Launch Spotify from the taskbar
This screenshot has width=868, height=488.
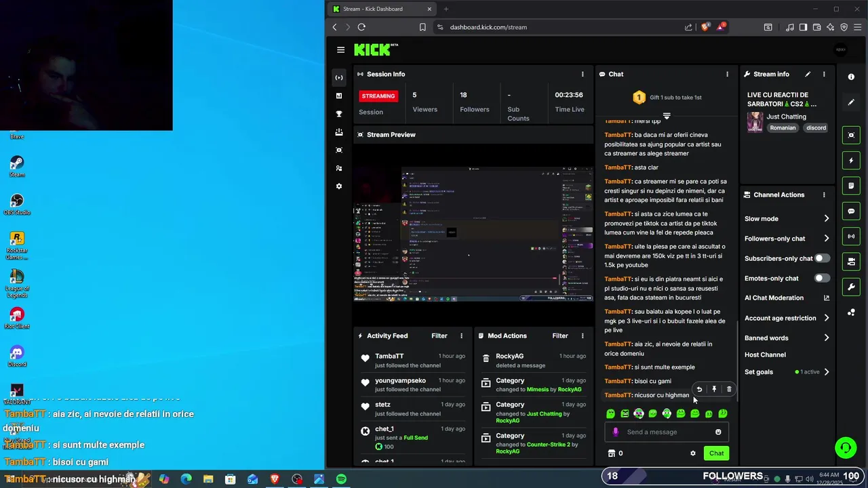point(341,479)
